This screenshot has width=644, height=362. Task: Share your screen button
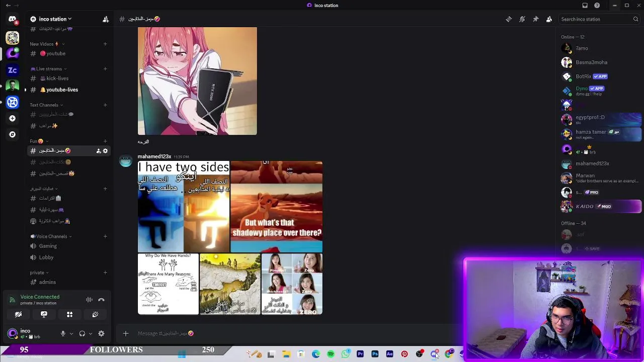44,314
